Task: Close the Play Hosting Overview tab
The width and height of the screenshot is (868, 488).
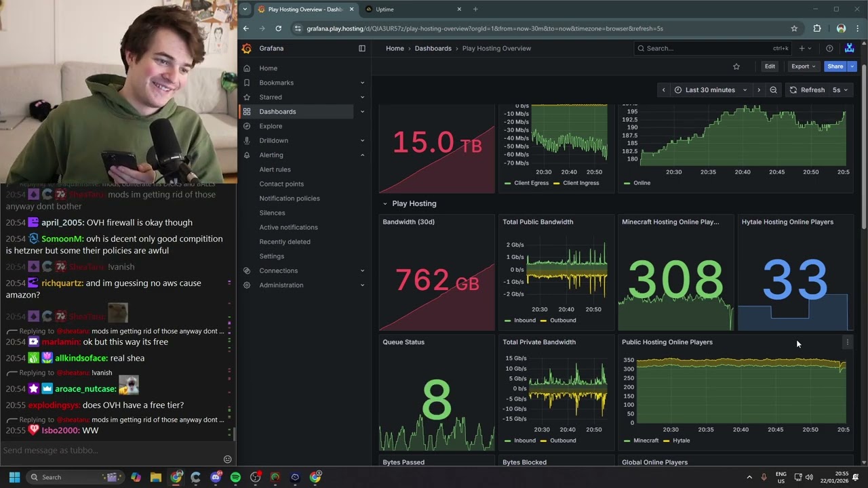Action: [351, 9]
